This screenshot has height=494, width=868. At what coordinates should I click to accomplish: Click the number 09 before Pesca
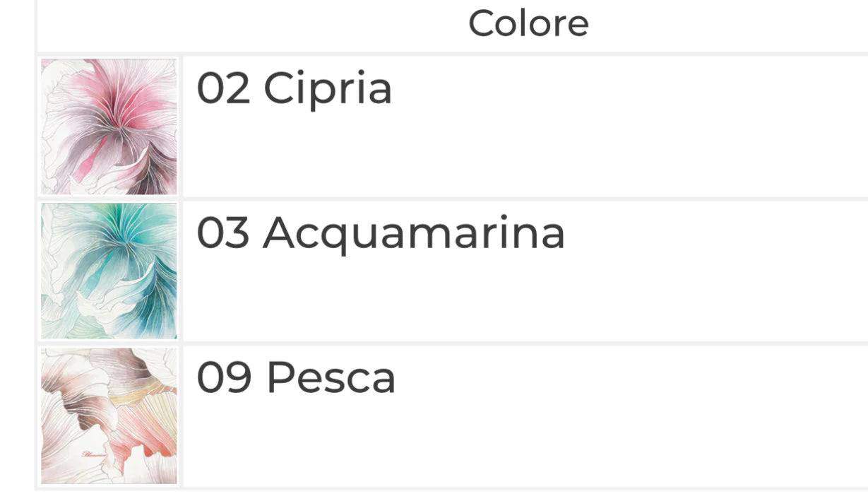point(224,377)
